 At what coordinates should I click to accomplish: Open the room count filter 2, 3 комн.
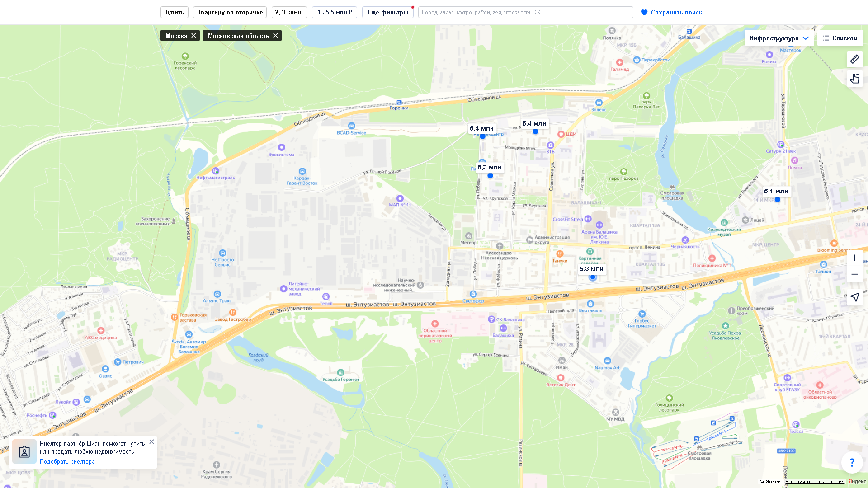[x=289, y=12]
